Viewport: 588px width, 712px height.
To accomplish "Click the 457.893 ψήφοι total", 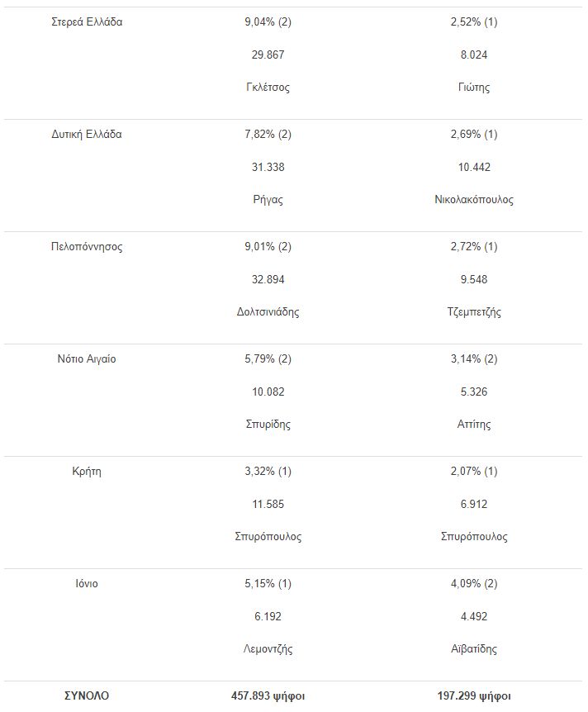I will coord(268,696).
